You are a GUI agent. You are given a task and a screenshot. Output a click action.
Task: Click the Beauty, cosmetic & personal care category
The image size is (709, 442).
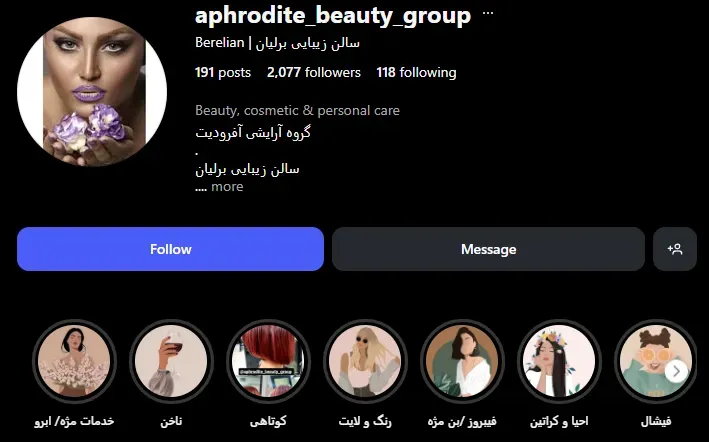point(297,110)
